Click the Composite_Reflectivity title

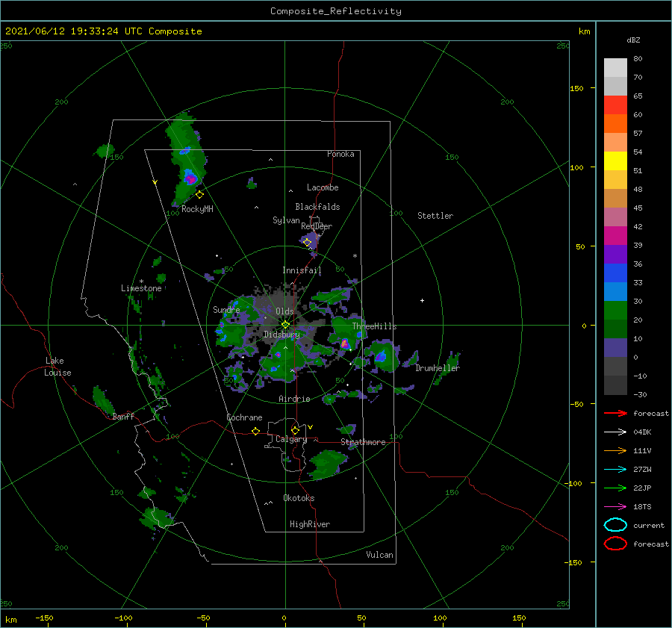pos(336,11)
